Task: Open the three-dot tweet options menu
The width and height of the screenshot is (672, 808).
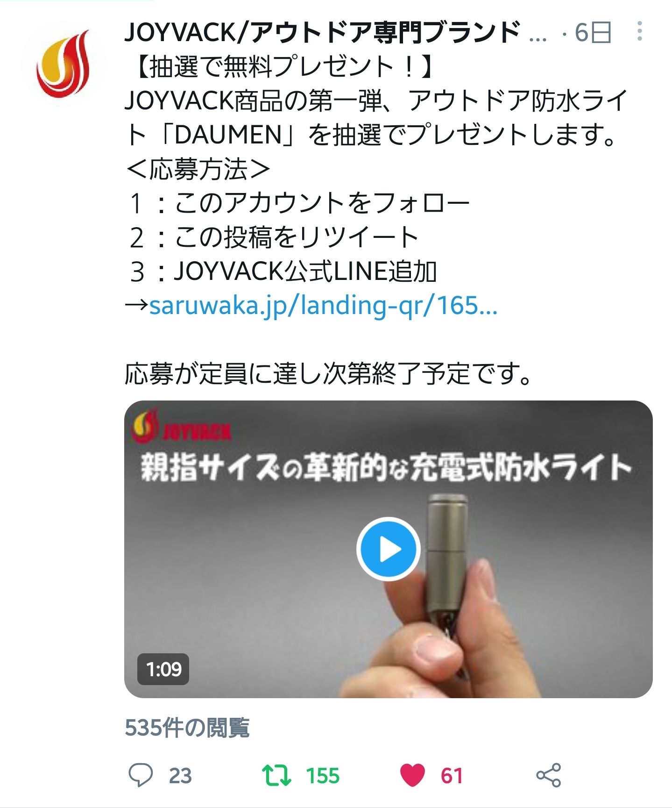Action: coord(639,31)
